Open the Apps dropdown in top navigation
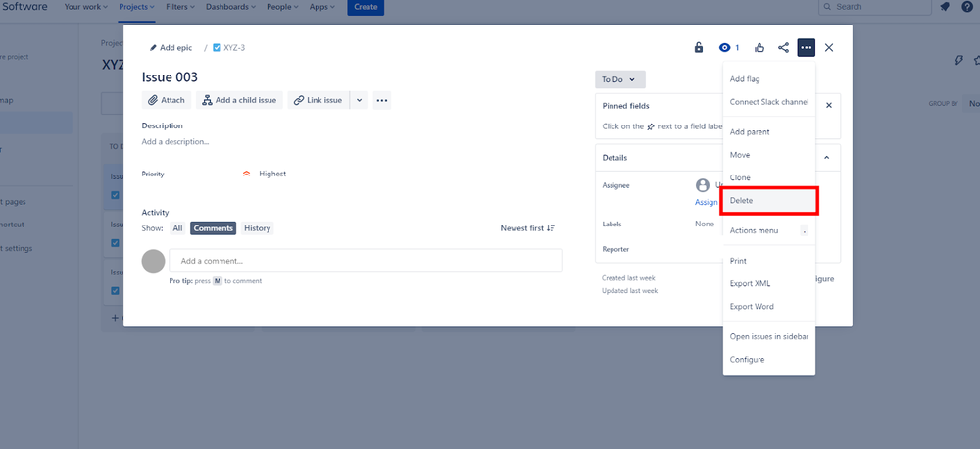Screen dimensions: 980x449 tap(321, 7)
